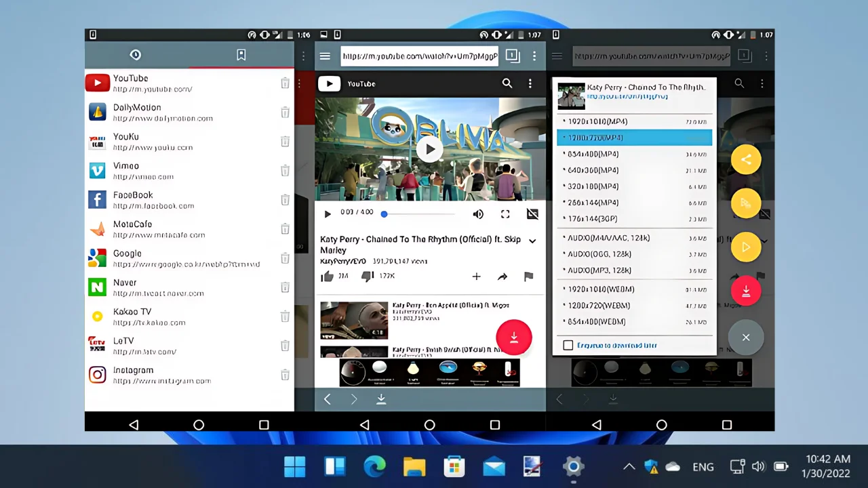Delete the Instagram bookmark with trash icon
868x488 pixels.
pyautogui.click(x=285, y=375)
